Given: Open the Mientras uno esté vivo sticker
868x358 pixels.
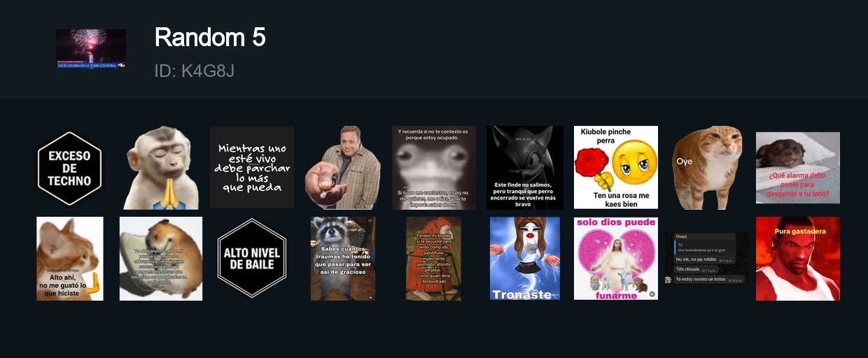Looking at the screenshot, I should 252,167.
